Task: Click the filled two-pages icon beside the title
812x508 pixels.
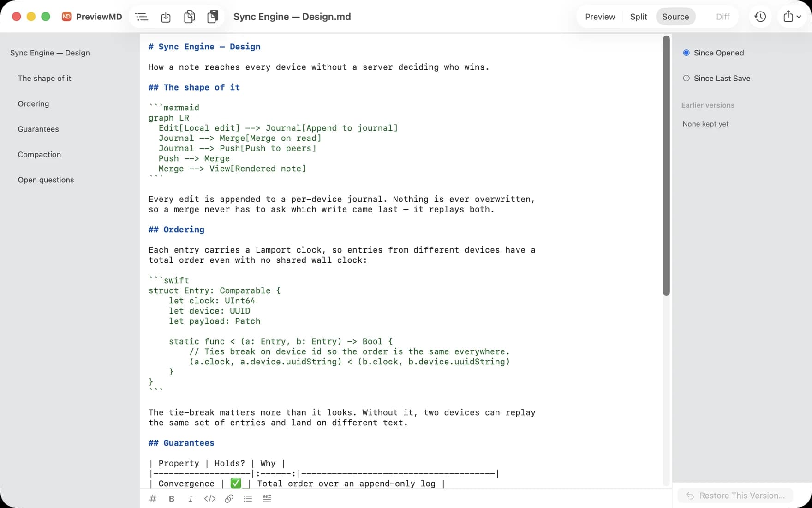Action: 213,17
